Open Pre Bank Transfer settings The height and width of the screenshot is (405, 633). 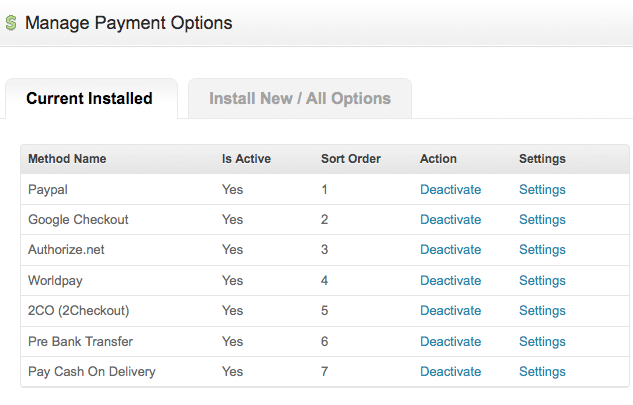(x=542, y=341)
